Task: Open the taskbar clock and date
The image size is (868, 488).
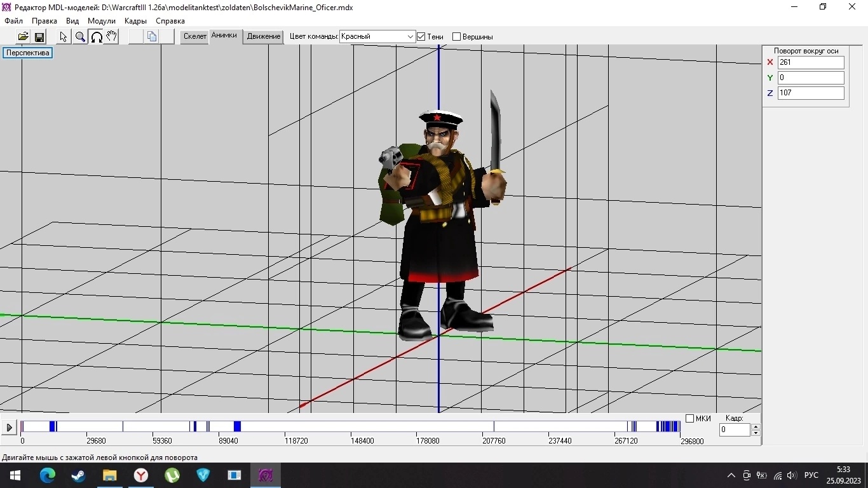Action: (843, 475)
